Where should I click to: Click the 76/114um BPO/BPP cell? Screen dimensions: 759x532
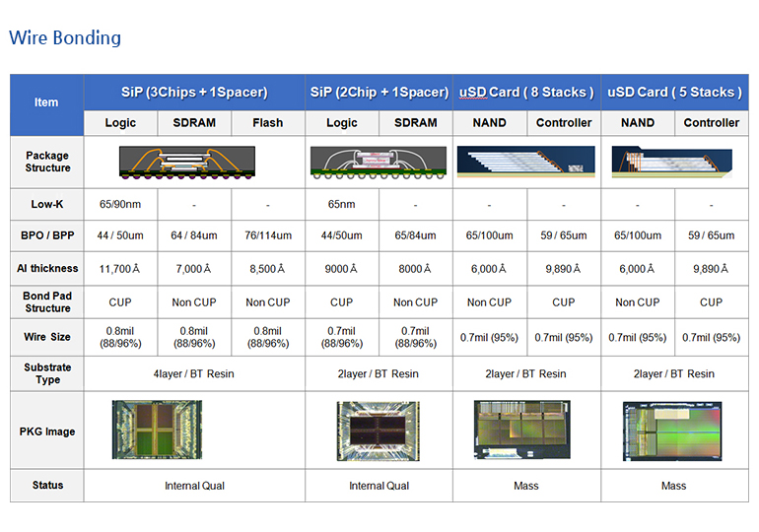(x=267, y=235)
